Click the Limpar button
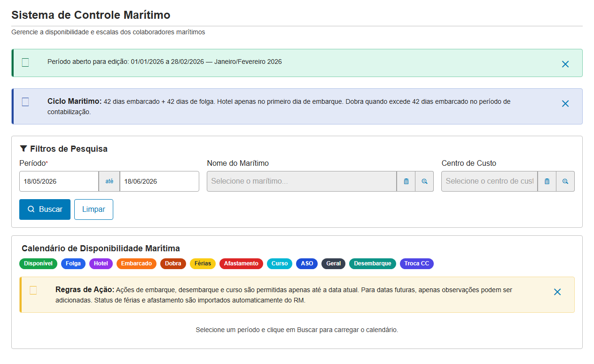The height and width of the screenshot is (364, 594). (x=94, y=209)
